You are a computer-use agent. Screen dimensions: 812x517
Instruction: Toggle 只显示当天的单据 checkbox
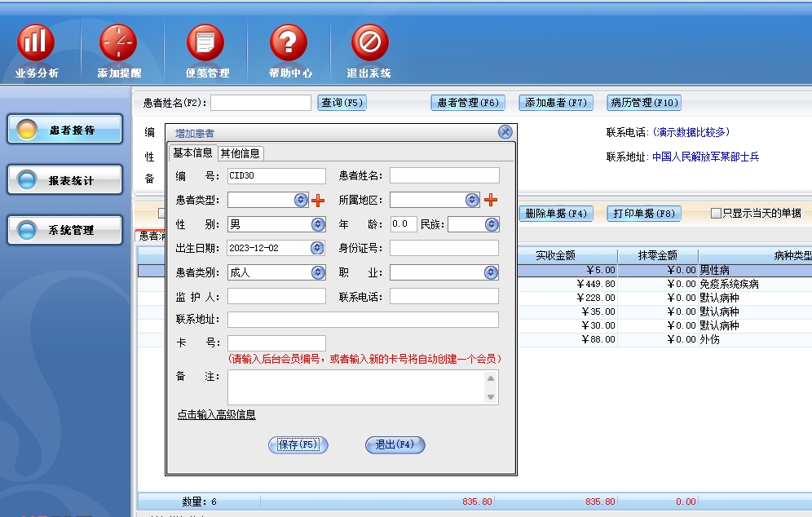point(716,214)
